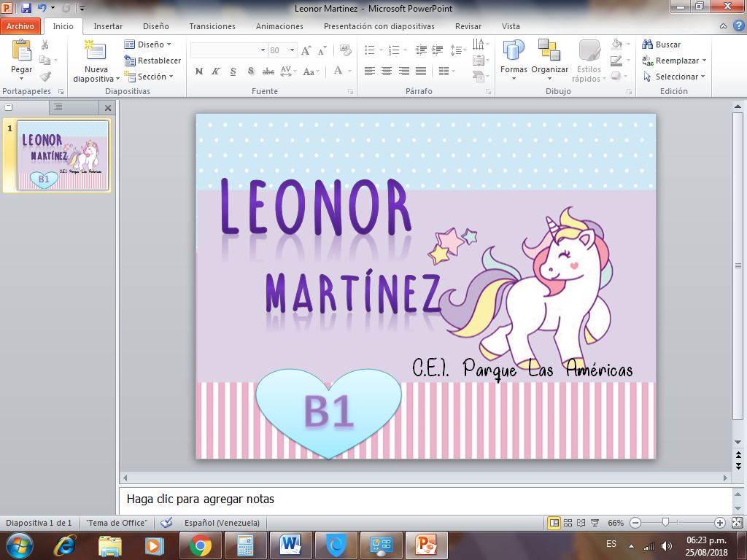
Task: Toggle bold N formatting
Action: (x=199, y=71)
